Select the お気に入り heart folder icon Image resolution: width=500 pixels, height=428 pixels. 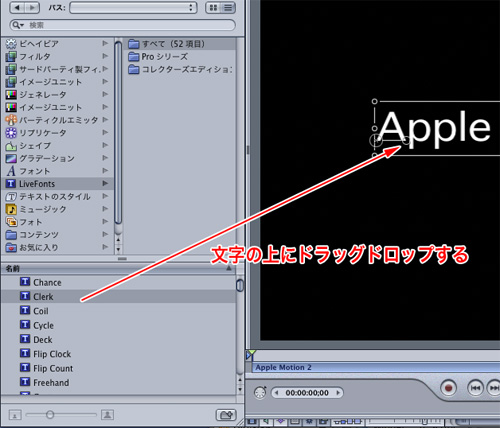point(11,248)
